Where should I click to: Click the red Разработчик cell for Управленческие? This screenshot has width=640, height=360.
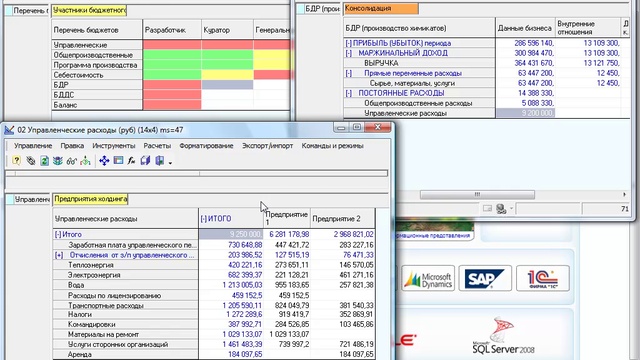tap(172, 45)
